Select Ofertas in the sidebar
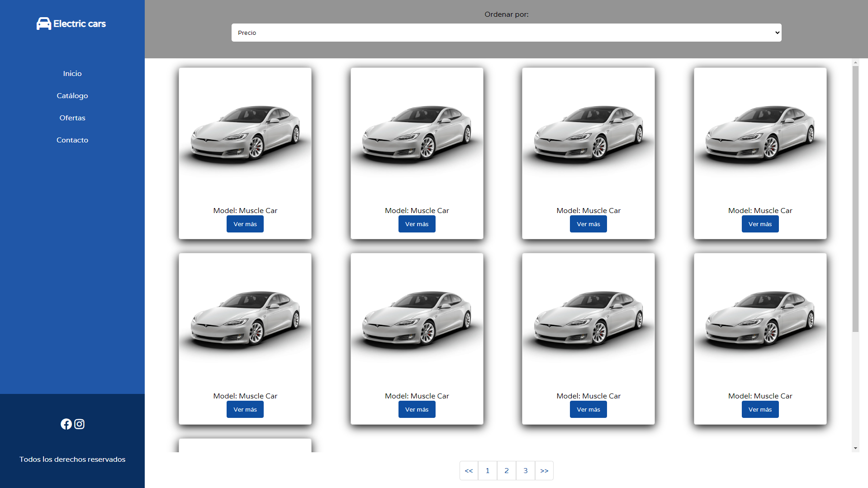The image size is (868, 488). pos(72,118)
